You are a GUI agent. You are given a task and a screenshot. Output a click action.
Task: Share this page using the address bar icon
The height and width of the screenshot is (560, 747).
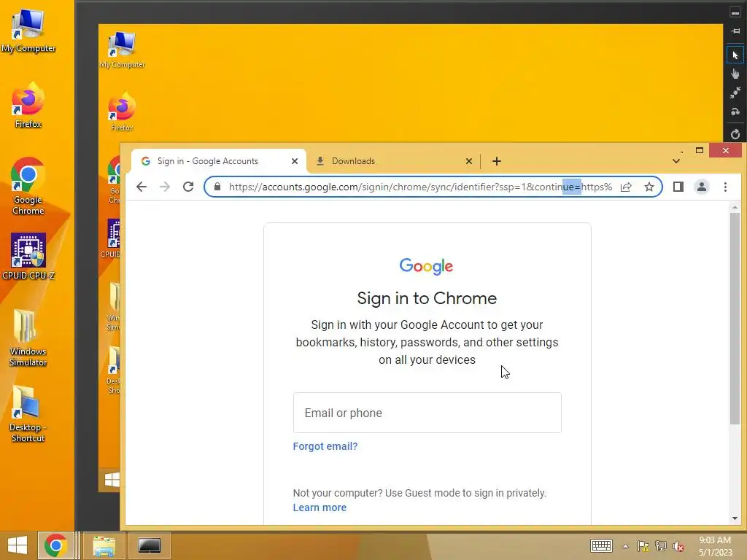[x=626, y=187]
